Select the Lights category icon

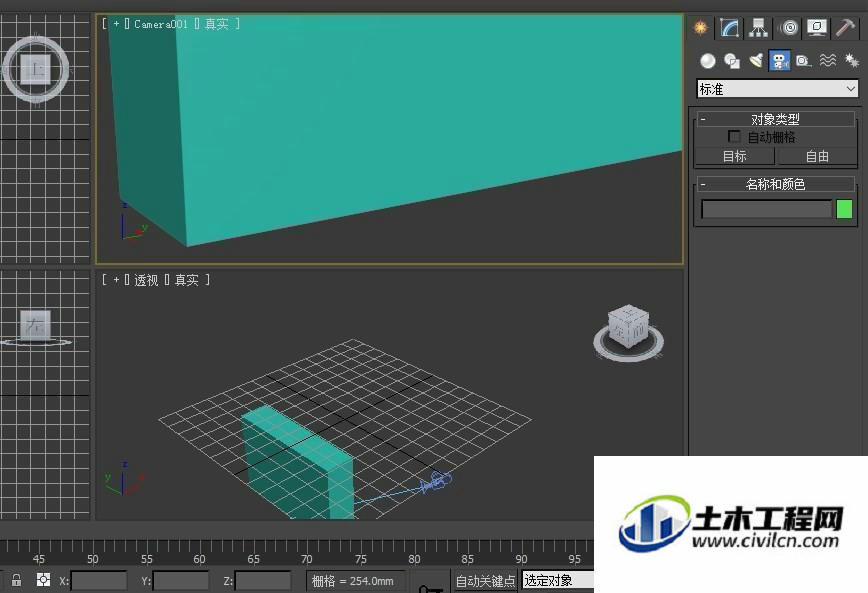click(x=756, y=60)
